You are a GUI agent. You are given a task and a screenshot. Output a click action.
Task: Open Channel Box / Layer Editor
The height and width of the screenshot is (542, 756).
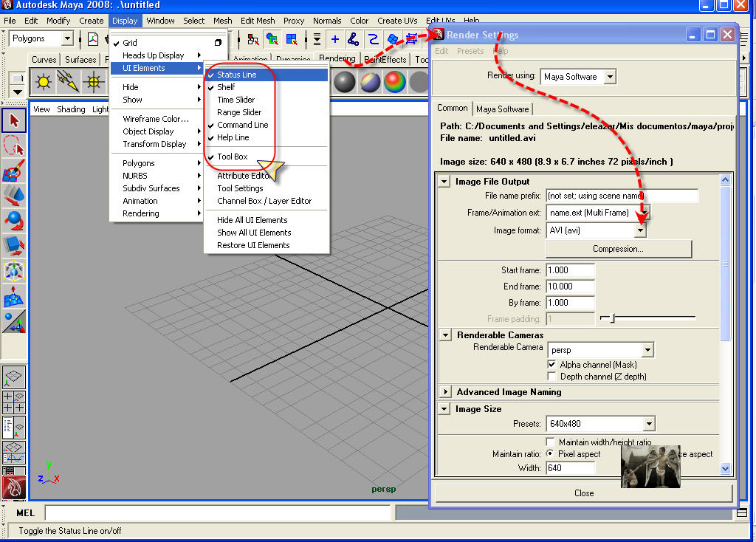coord(267,201)
